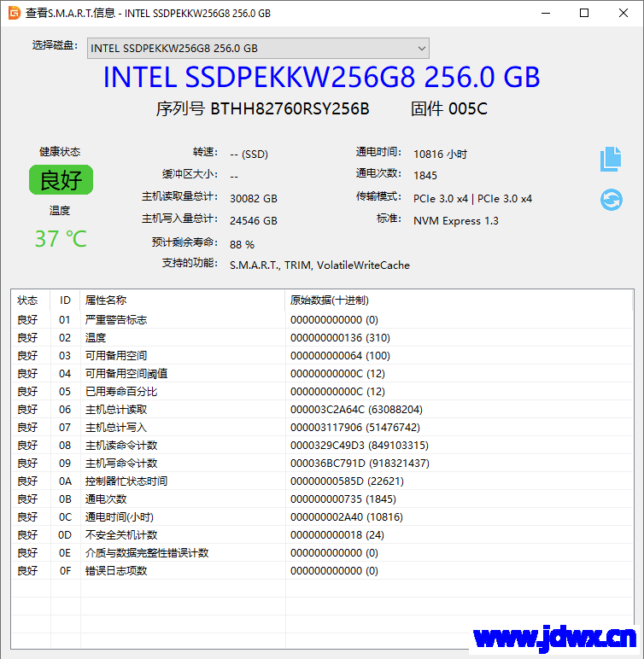Click raw value 00000000585D (22621)

(x=347, y=481)
